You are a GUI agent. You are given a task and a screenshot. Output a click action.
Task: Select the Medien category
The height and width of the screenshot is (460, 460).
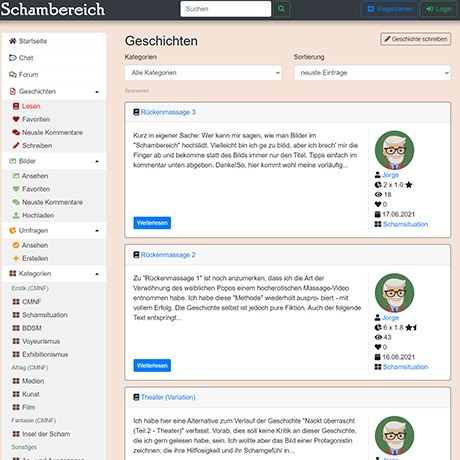tap(28, 381)
